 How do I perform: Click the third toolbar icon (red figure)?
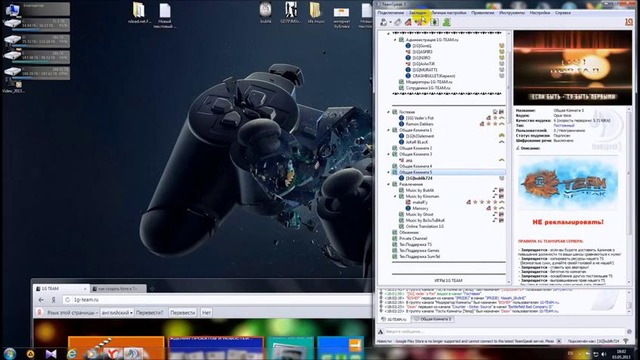[409, 22]
